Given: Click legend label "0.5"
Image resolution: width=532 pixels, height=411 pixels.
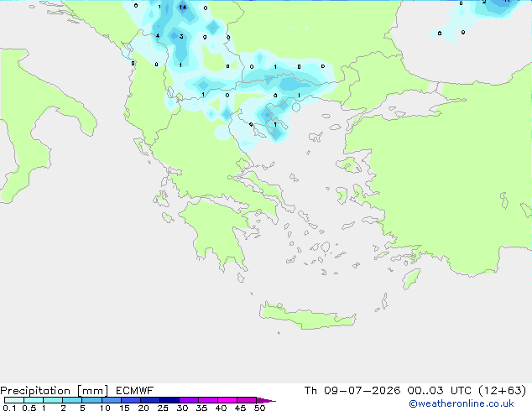Looking at the screenshot, I should pyautogui.click(x=29, y=408).
